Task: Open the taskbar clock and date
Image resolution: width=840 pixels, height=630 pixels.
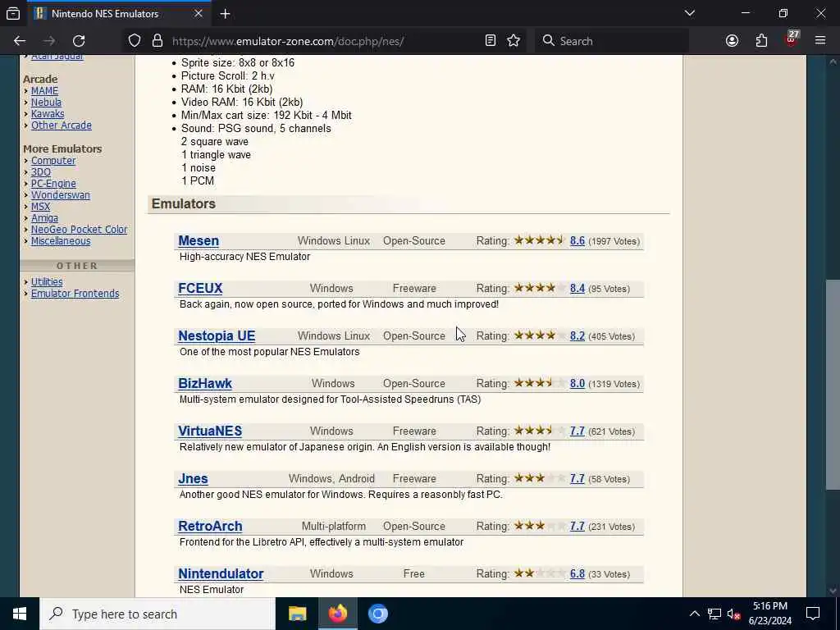Action: (x=769, y=614)
